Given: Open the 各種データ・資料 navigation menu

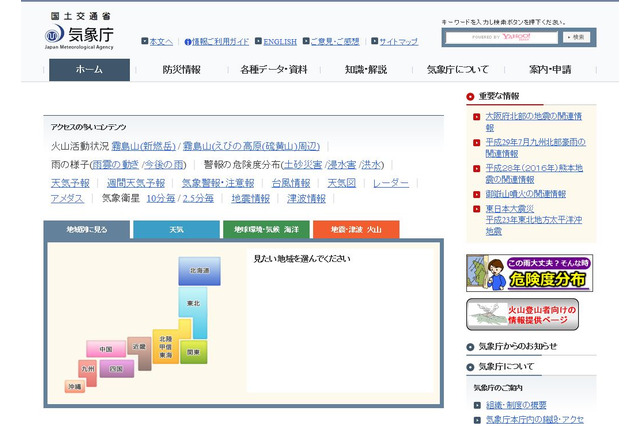Looking at the screenshot, I should [273, 70].
